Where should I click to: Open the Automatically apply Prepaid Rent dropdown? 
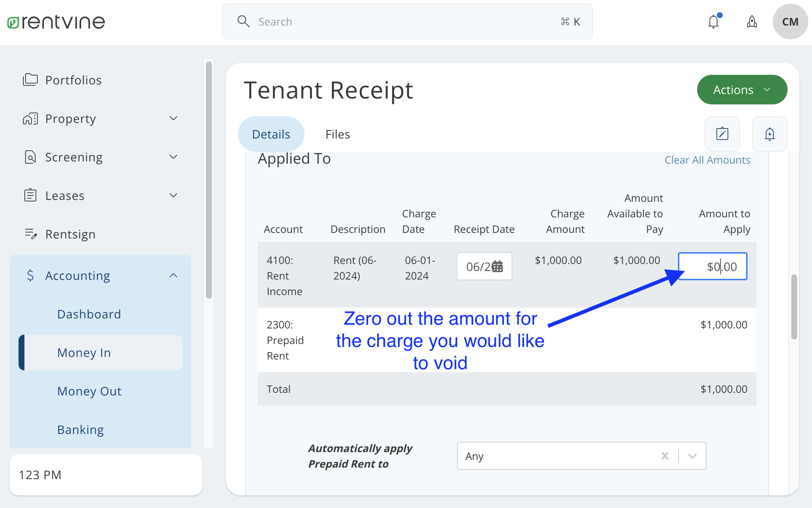tap(691, 456)
